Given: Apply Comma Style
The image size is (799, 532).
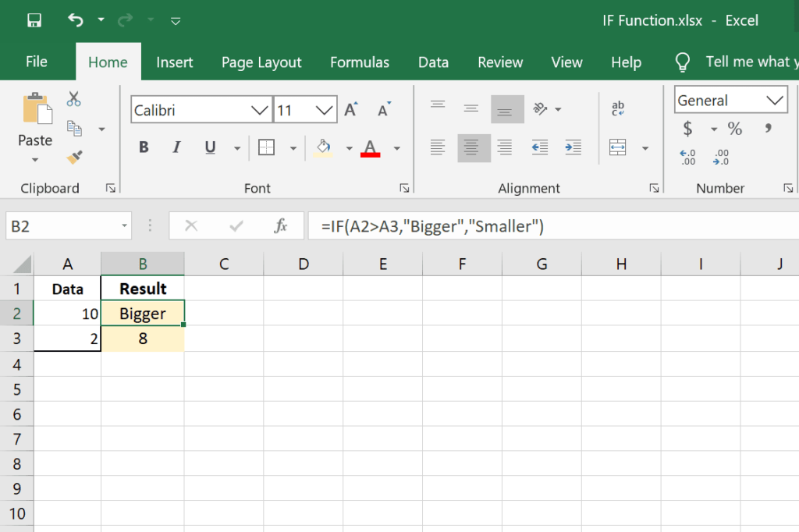Looking at the screenshot, I should (768, 129).
